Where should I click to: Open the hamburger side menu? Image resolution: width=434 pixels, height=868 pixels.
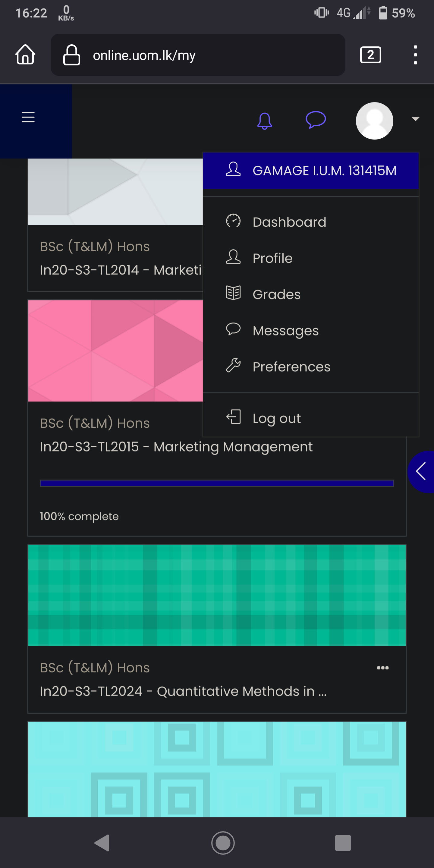[x=28, y=117]
